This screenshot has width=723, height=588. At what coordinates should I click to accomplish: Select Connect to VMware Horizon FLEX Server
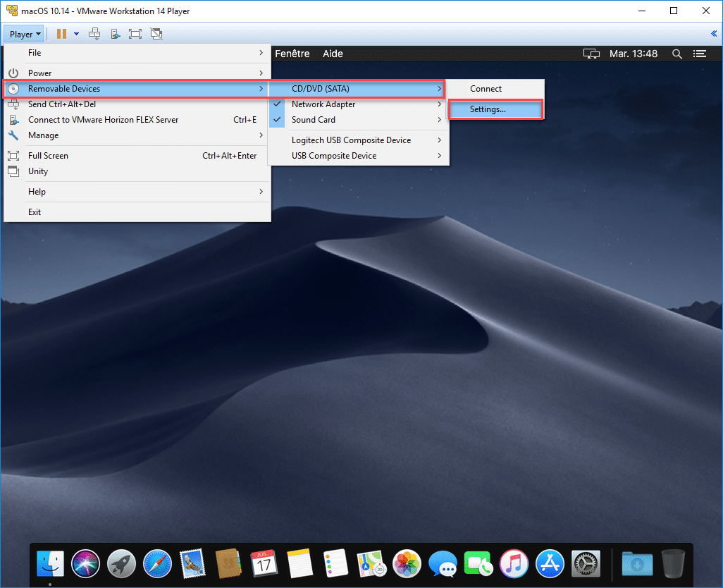point(137,120)
